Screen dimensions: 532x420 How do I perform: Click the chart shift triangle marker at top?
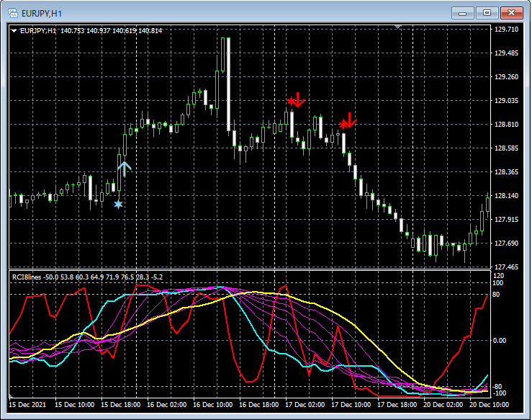click(397, 27)
